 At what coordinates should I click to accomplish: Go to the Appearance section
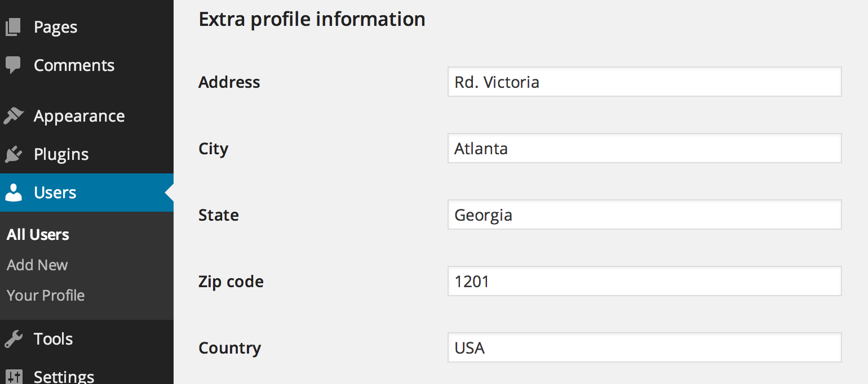pyautogui.click(x=79, y=116)
